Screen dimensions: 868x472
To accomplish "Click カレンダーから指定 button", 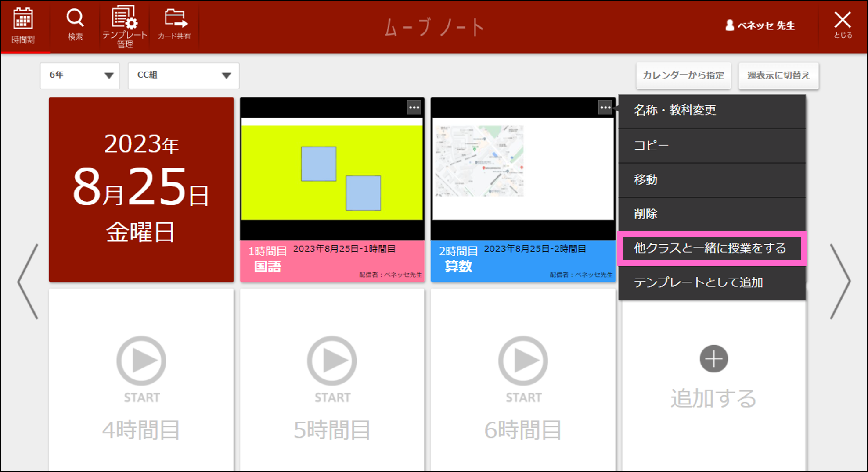I will coord(683,75).
